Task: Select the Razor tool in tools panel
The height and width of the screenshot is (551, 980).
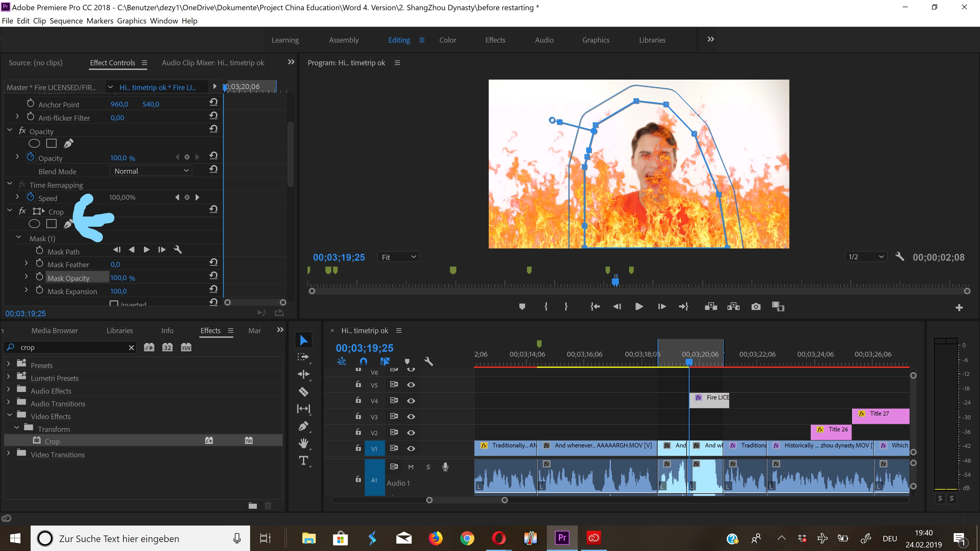Action: tap(303, 391)
